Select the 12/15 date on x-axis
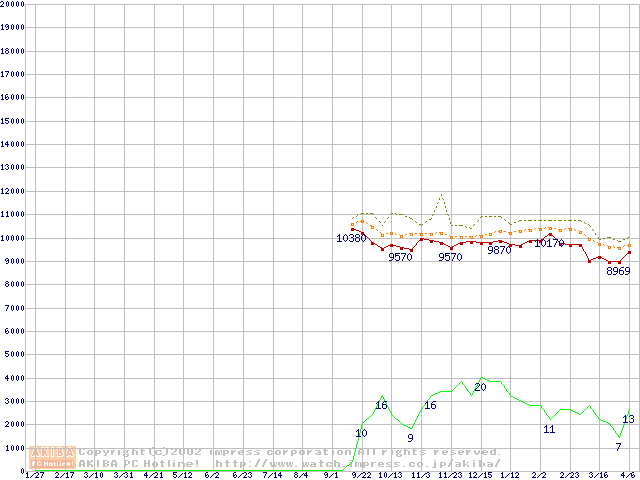Viewport: 640px width, 480px height. pos(480,475)
